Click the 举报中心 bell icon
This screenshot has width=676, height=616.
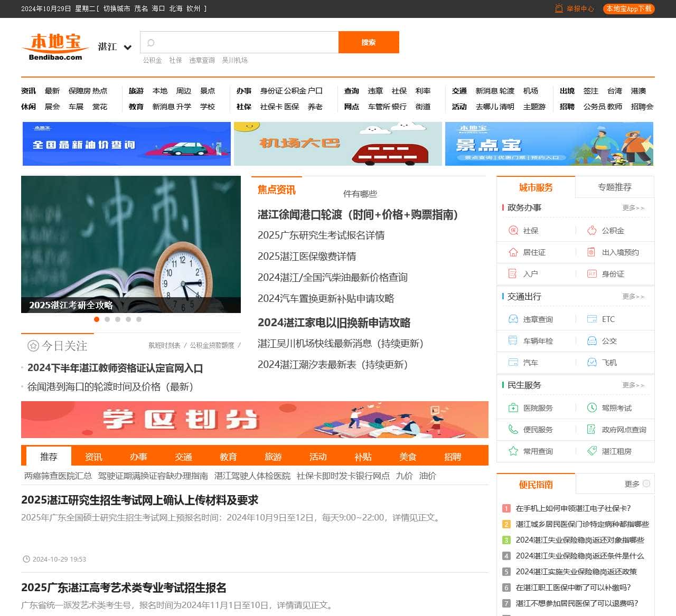click(x=559, y=8)
